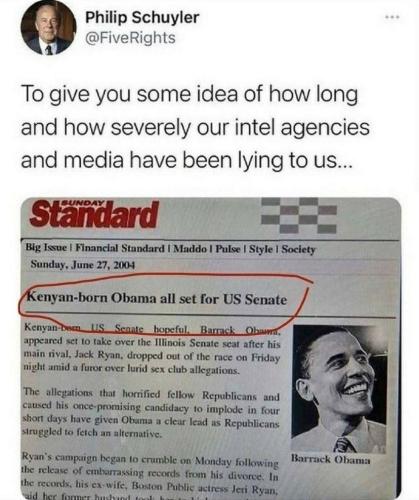419x500 pixels.
Task: Open the Style section link
Action: tap(262, 249)
